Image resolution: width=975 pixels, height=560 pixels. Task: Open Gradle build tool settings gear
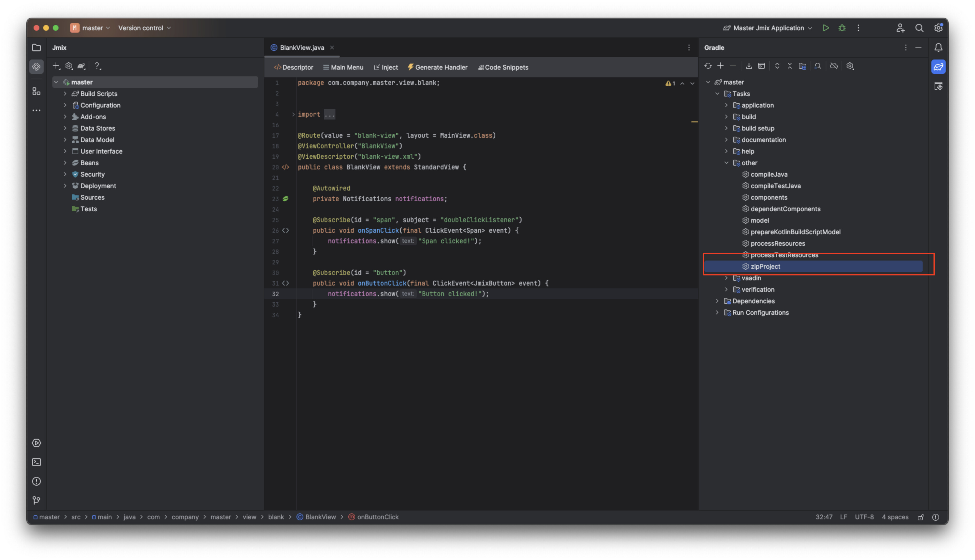(x=850, y=66)
